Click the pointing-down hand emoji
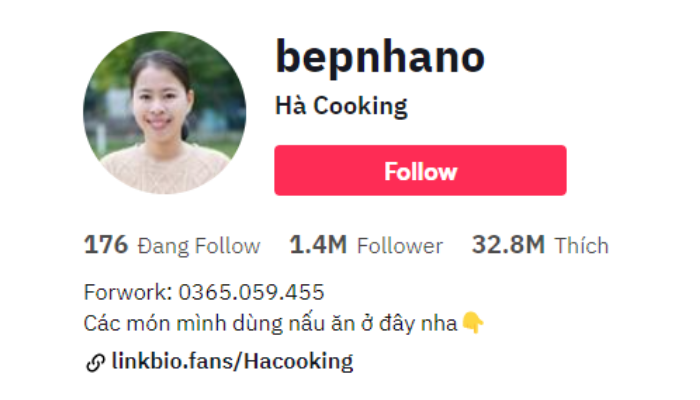Viewport: 700px width, 400px height. [472, 322]
